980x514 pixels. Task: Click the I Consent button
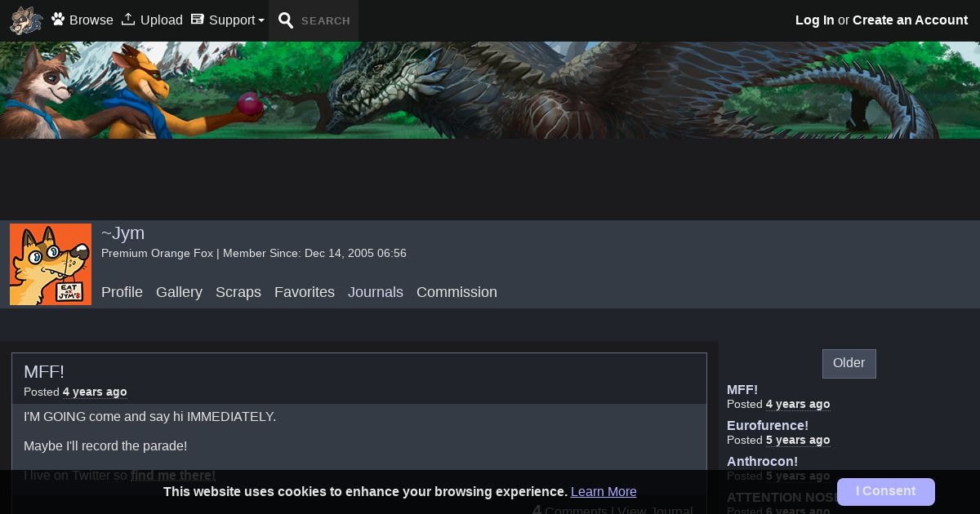click(x=886, y=491)
